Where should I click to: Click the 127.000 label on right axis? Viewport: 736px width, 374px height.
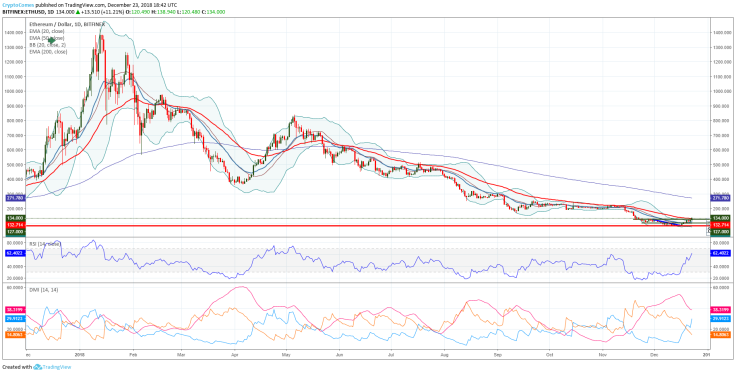(x=720, y=231)
